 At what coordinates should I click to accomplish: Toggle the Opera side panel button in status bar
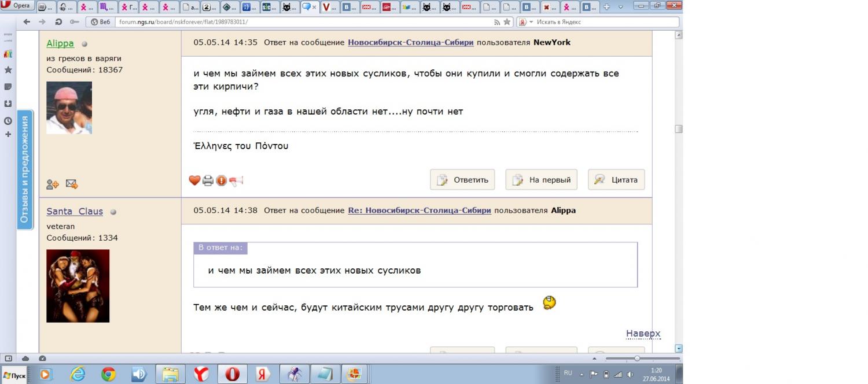point(8,359)
